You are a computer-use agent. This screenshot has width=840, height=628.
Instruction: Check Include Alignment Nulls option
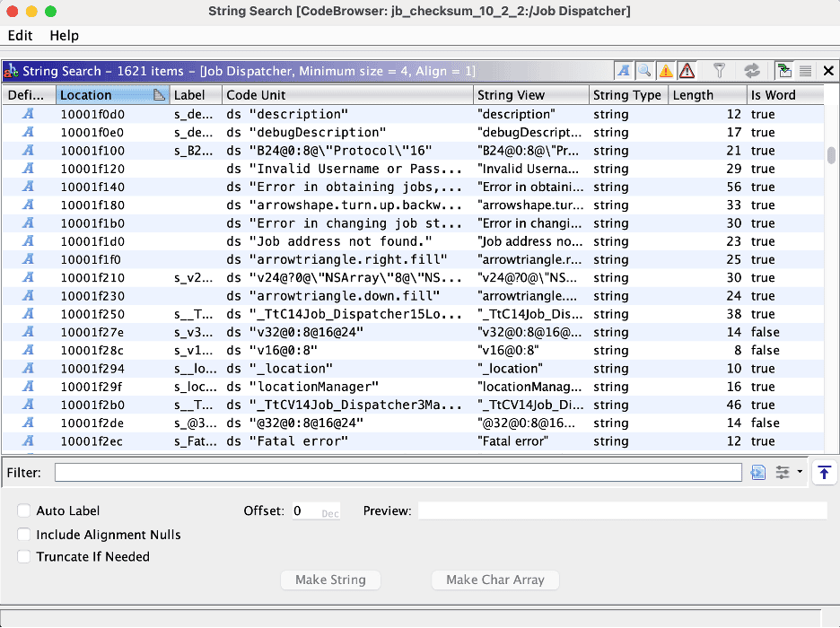(x=24, y=535)
